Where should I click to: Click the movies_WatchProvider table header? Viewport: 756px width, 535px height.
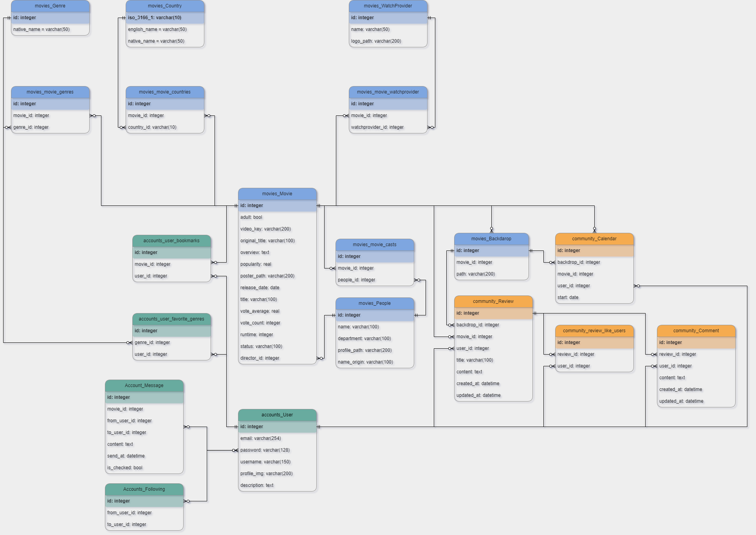(388, 6)
